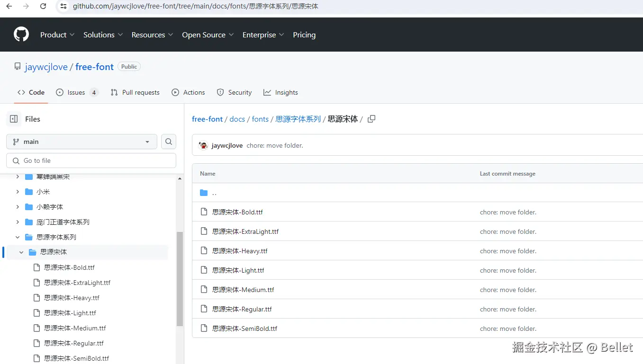
Task: Click the open 思源字体系列 folder icon
Action: [29, 237]
